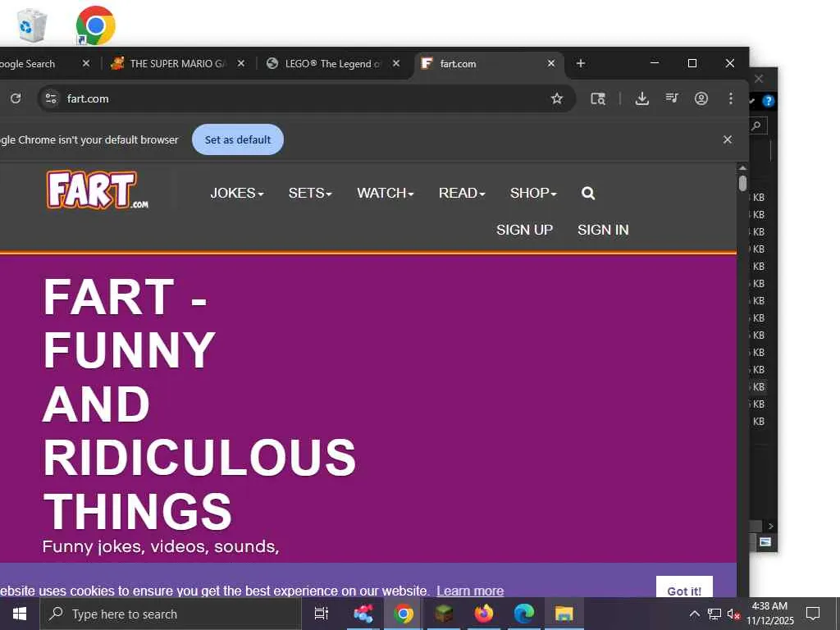Click the page vertical scrollbar thumb
Image resolution: width=840 pixels, height=630 pixels.
click(742, 182)
